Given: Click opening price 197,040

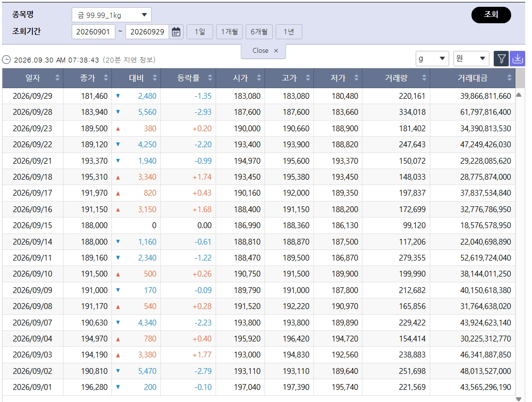Looking at the screenshot, I should click(x=247, y=387).
